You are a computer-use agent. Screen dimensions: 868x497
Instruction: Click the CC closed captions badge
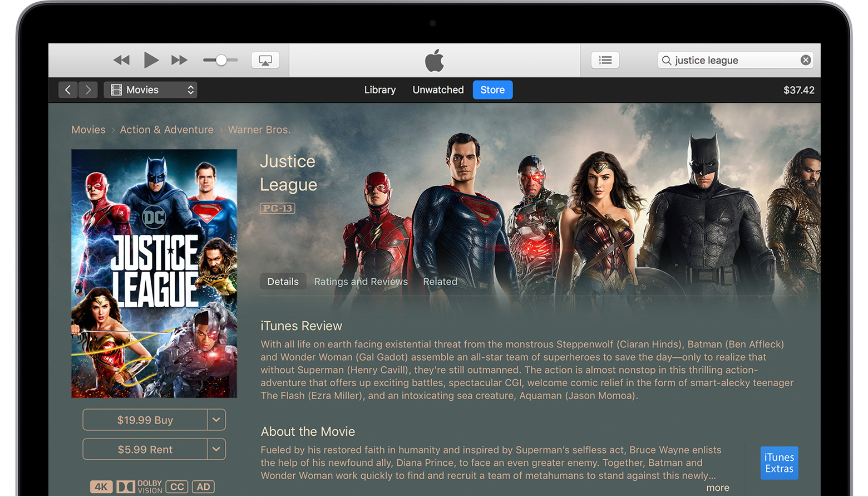[x=177, y=487]
